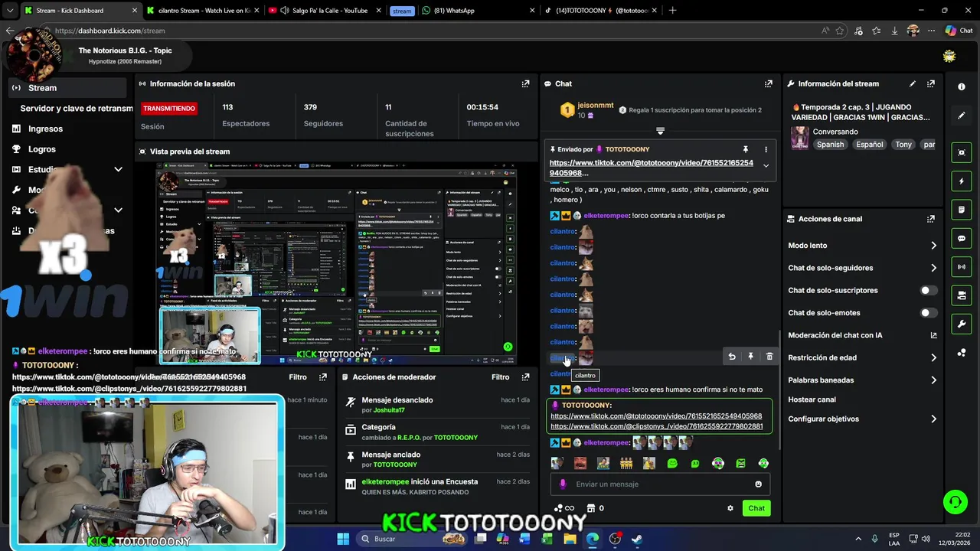Screen dimensions: 980x551
Task: Click the Enviar un mensaje input field
Action: [x=660, y=484]
